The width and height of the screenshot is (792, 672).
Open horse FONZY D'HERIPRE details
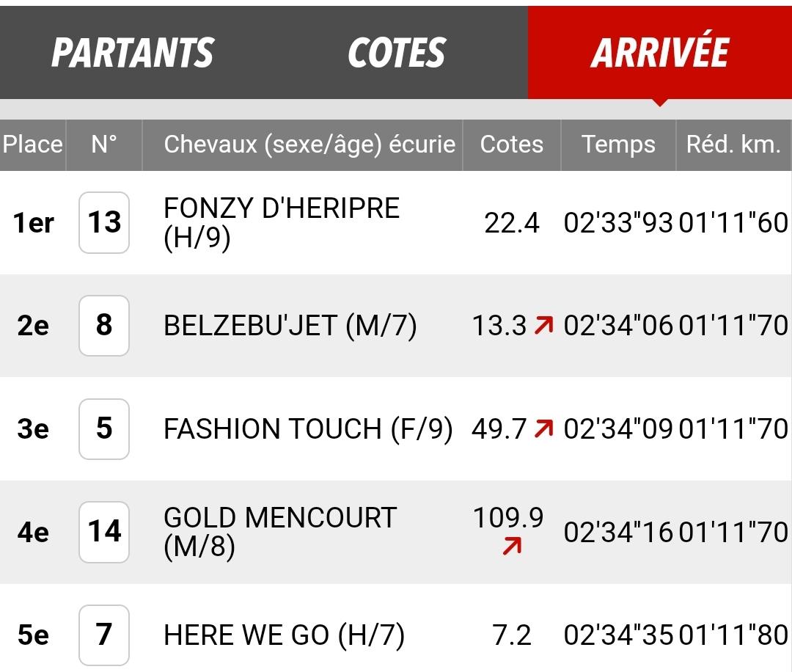coord(282,223)
